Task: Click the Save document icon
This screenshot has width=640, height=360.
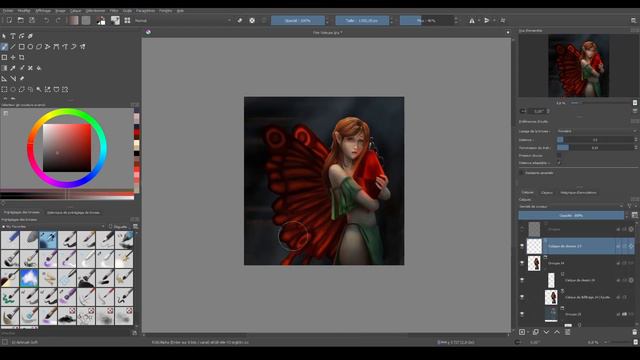Action: pos(32,20)
